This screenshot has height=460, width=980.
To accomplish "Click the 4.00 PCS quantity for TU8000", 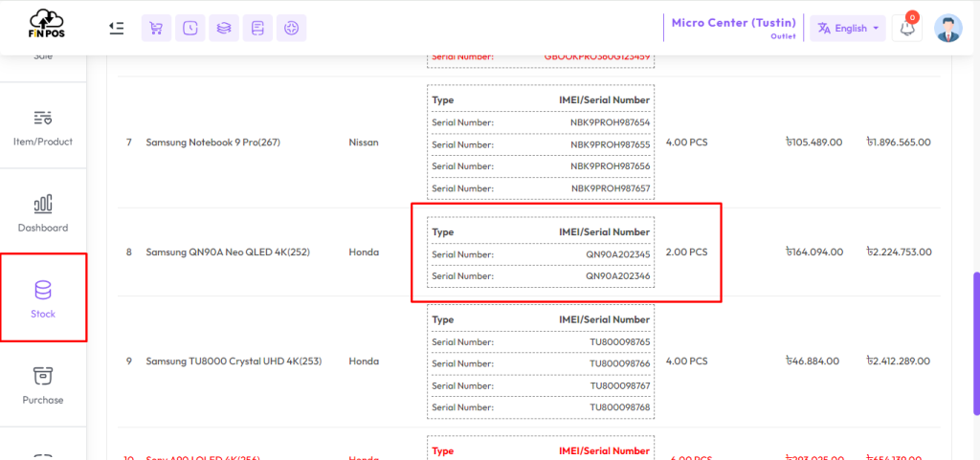I will click(687, 361).
